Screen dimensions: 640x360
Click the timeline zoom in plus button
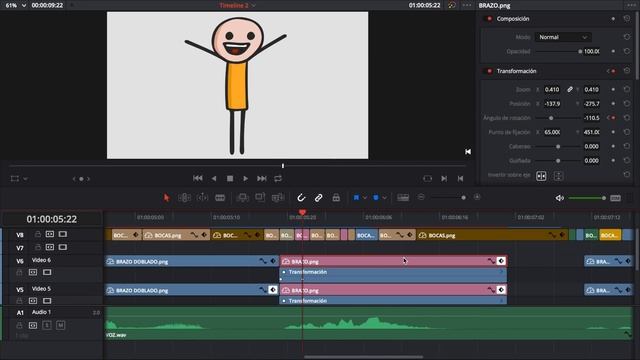point(477,197)
